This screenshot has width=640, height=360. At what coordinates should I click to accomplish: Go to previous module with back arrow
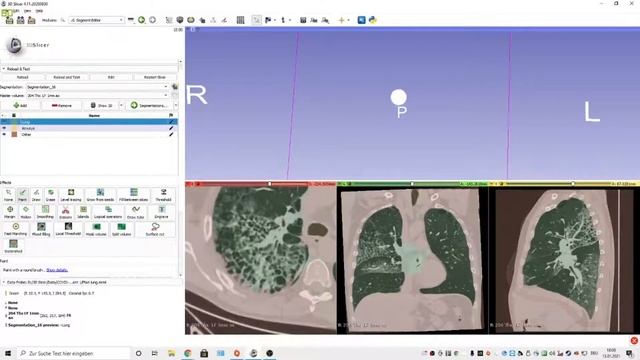(x=142, y=20)
